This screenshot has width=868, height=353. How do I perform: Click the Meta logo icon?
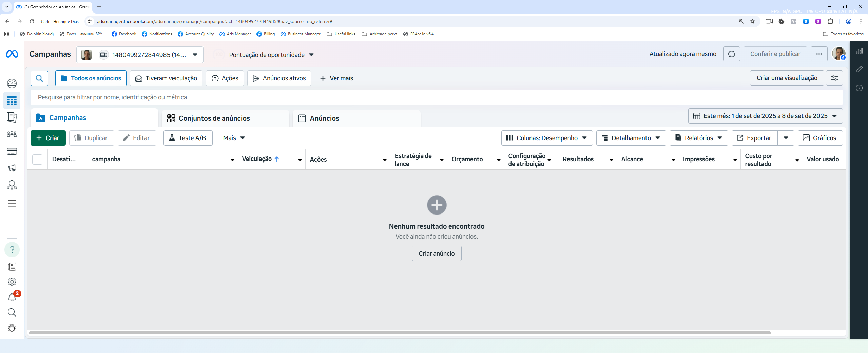(x=12, y=54)
